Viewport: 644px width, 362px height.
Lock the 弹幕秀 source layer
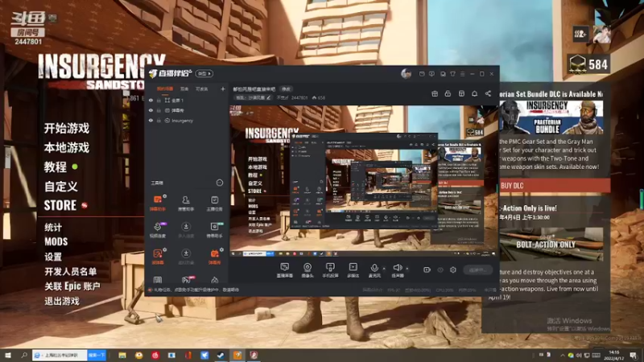point(159,110)
